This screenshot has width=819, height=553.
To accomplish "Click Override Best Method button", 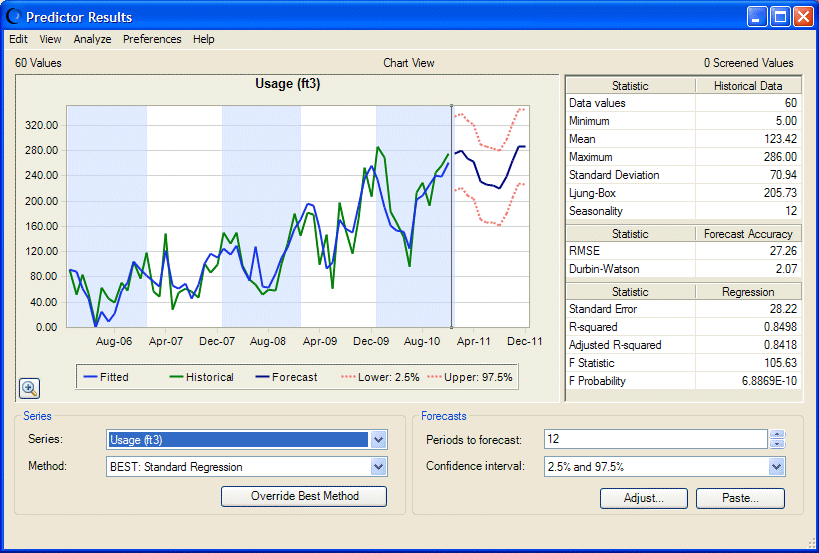I will coord(304,496).
